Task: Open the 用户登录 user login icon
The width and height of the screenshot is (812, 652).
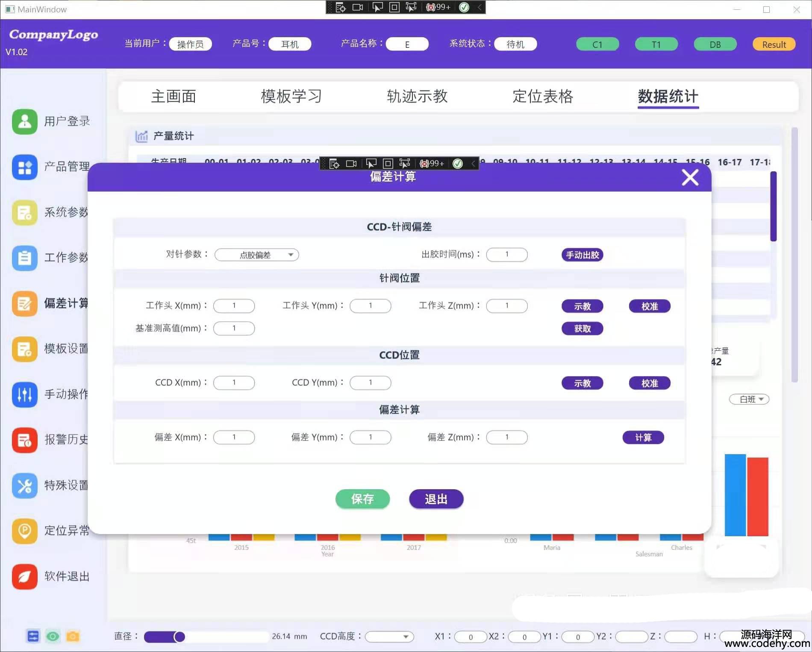Action: tap(25, 121)
